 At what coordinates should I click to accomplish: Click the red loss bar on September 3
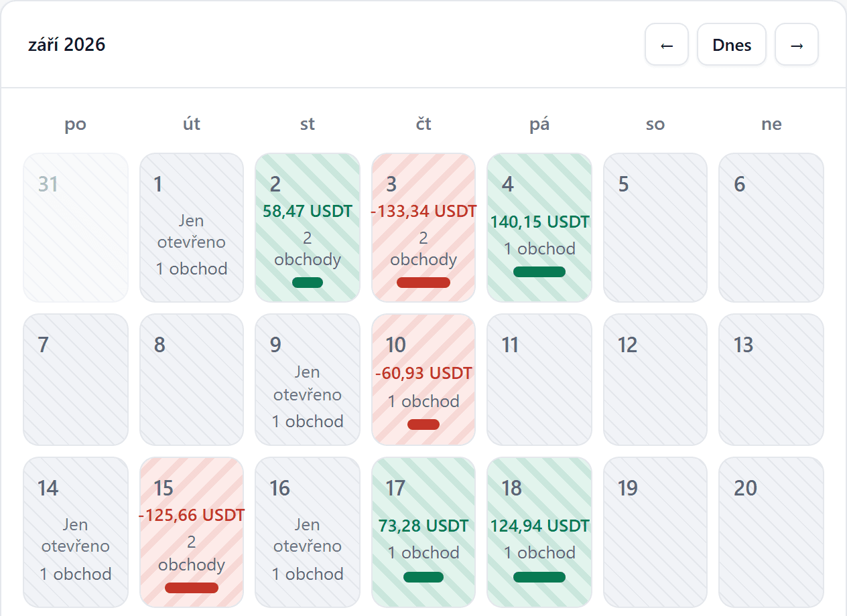pyautogui.click(x=423, y=282)
